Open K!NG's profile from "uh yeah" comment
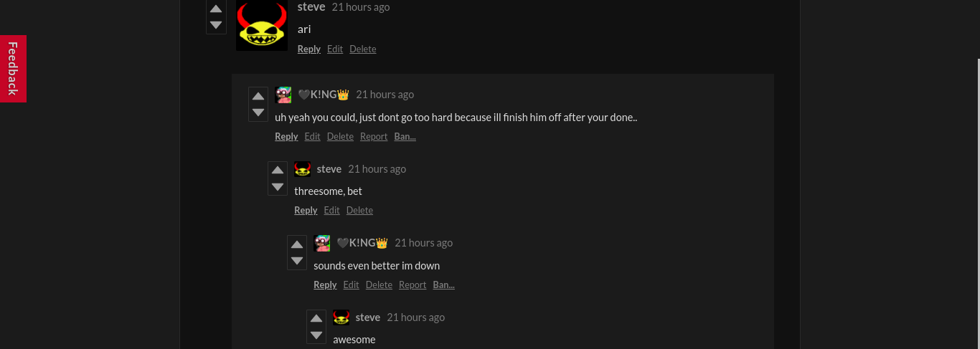 tap(324, 95)
